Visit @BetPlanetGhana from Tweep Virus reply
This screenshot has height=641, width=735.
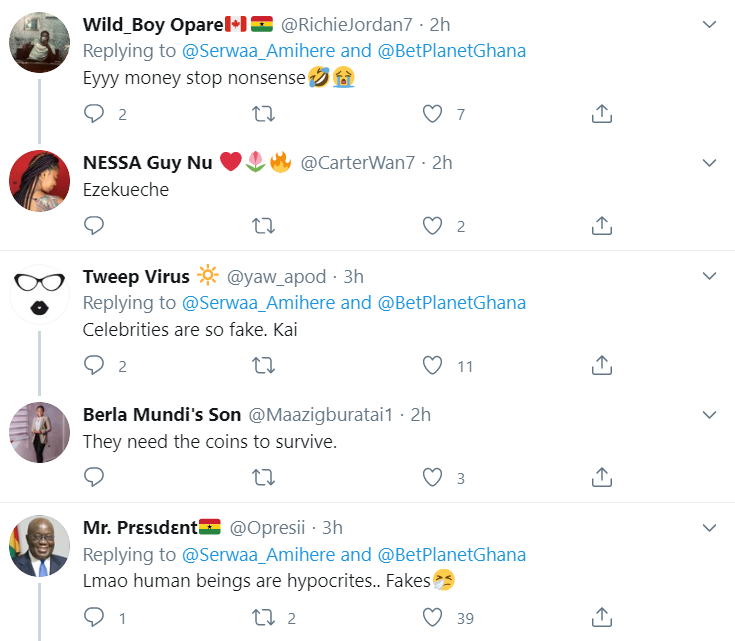coord(451,303)
